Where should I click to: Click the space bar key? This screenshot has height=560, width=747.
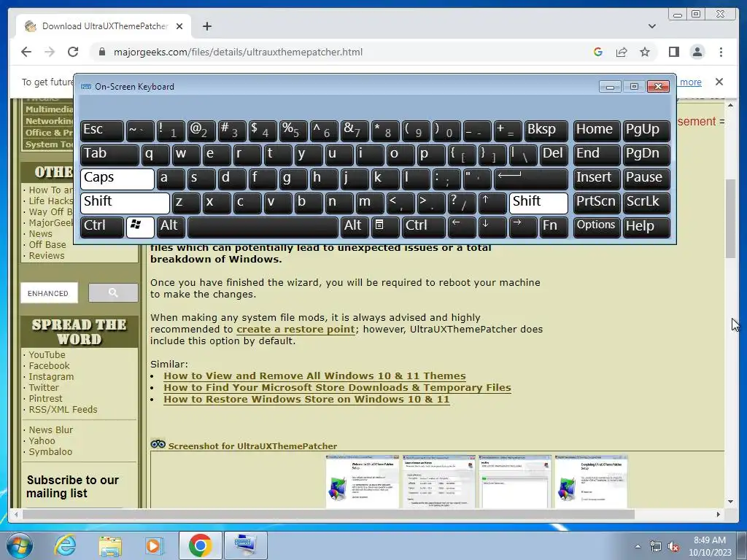263,227
